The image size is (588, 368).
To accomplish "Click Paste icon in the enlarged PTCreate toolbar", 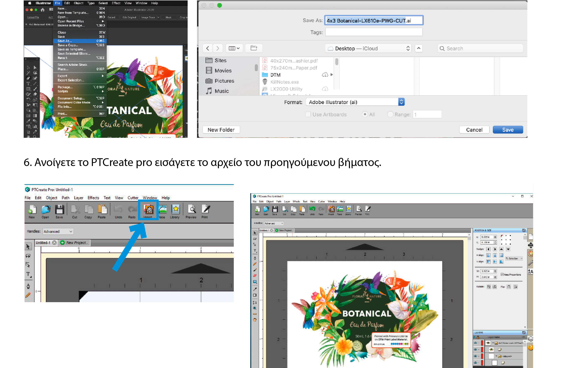I will (x=102, y=209).
